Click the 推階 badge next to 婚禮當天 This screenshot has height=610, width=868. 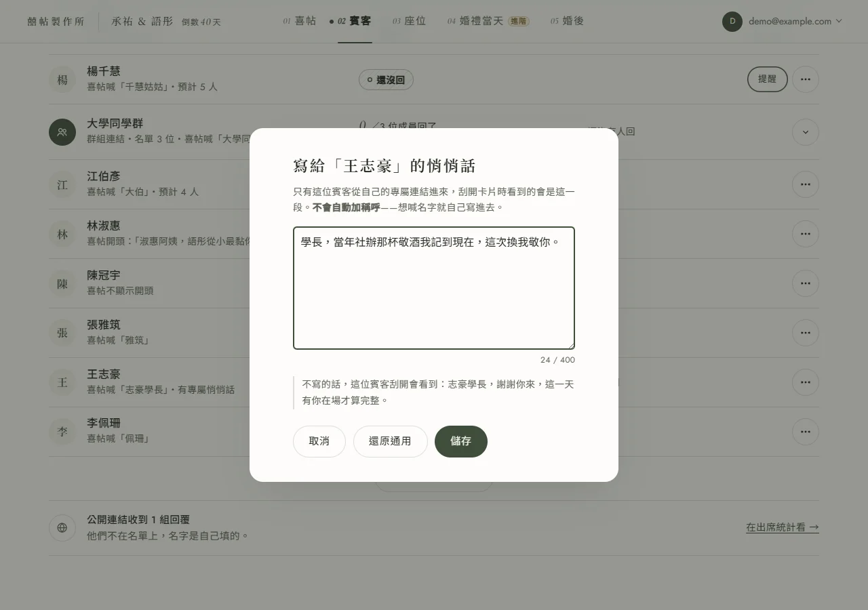pyautogui.click(x=519, y=21)
